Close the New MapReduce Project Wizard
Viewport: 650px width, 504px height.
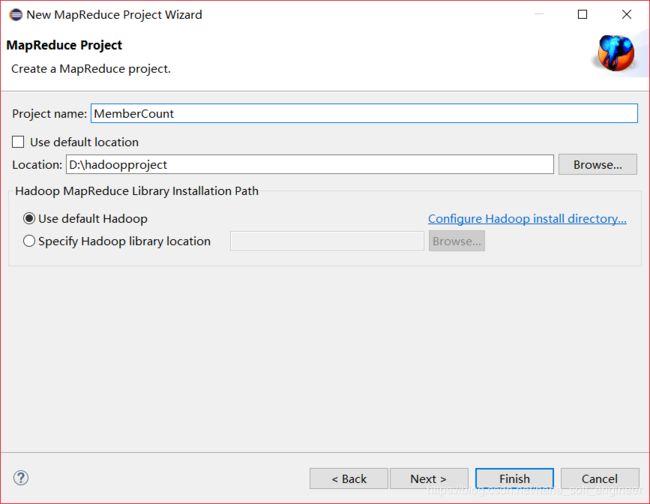click(x=627, y=15)
